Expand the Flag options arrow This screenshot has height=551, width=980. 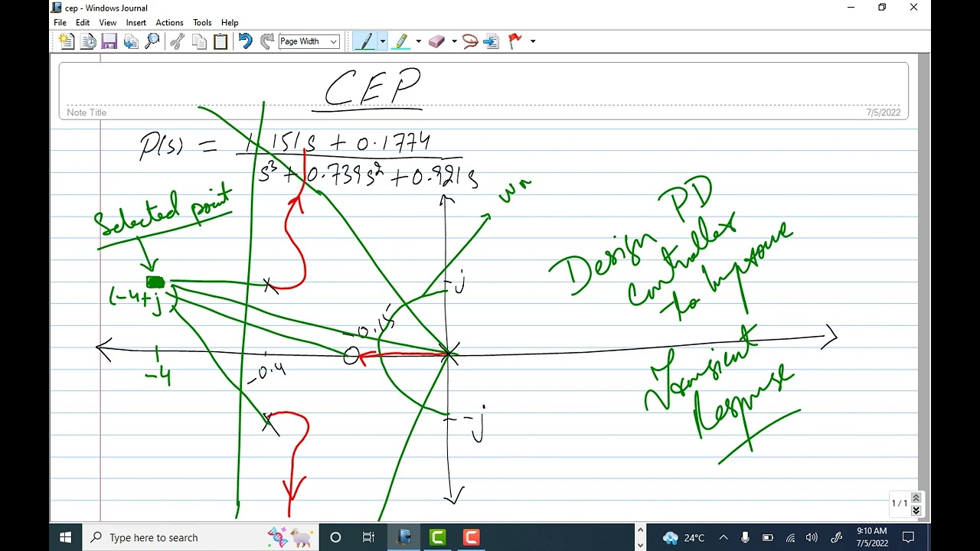click(x=533, y=41)
